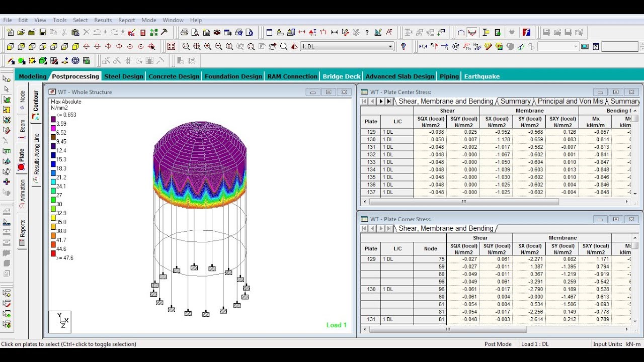Select plate row 133 in Plate Center Stress
The width and height of the screenshot is (644, 362).
click(x=371, y=162)
